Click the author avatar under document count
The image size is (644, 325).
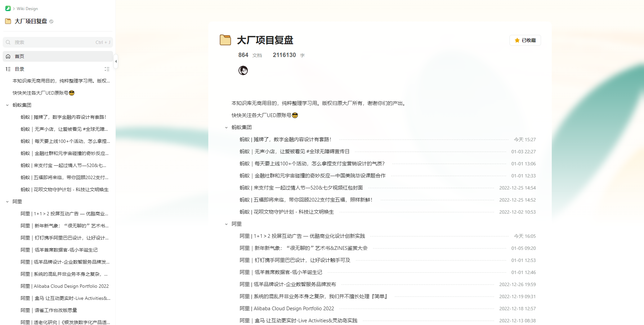pyautogui.click(x=243, y=70)
